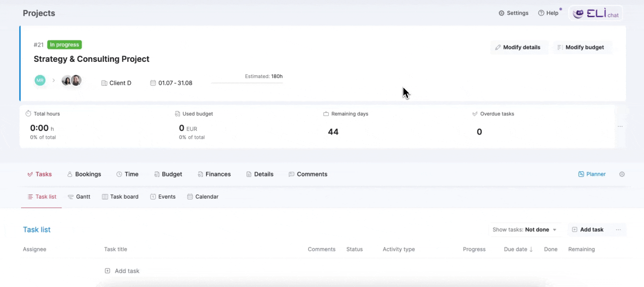Click the Remaining column header
Screen dimensions: 644x287
pyautogui.click(x=581, y=249)
